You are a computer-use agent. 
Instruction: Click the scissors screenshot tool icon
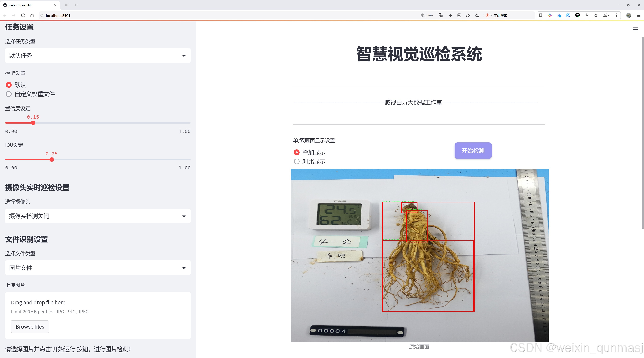(x=605, y=16)
